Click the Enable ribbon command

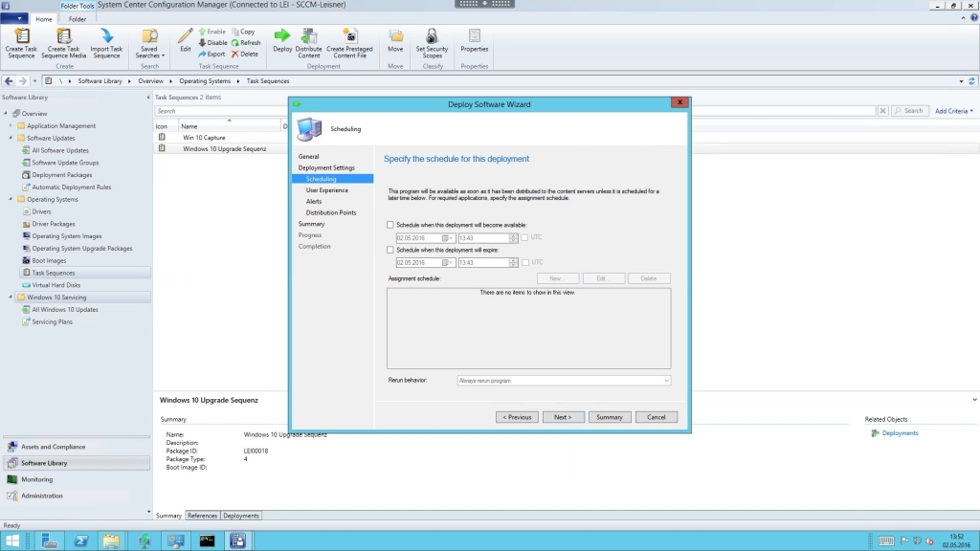(x=212, y=32)
